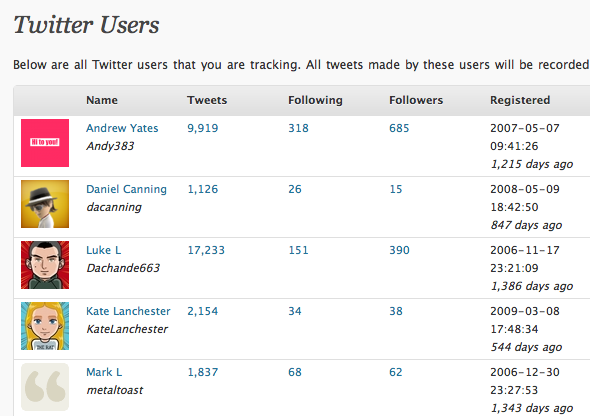View Mark L's 68 following link

point(295,372)
